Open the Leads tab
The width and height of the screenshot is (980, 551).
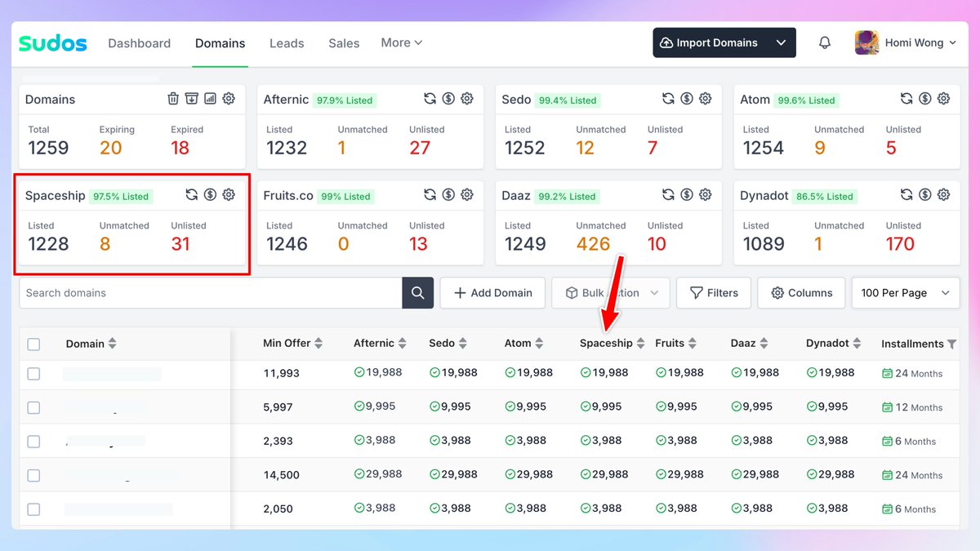coord(287,43)
